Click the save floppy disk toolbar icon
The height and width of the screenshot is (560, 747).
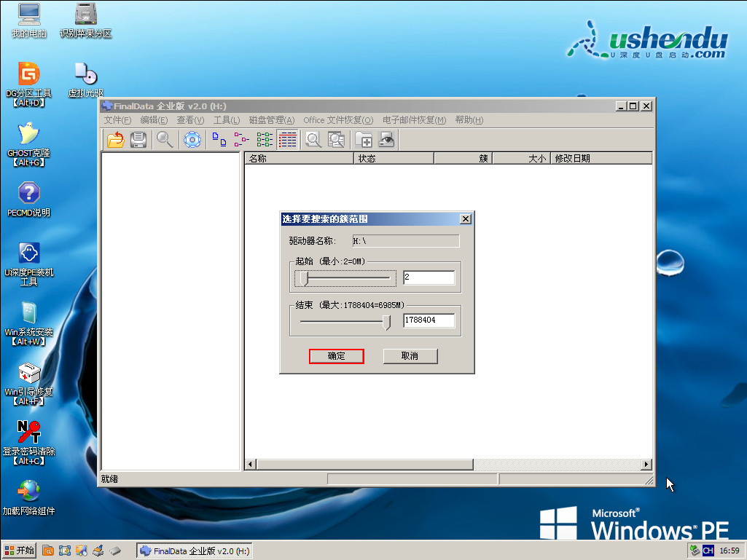click(x=138, y=140)
